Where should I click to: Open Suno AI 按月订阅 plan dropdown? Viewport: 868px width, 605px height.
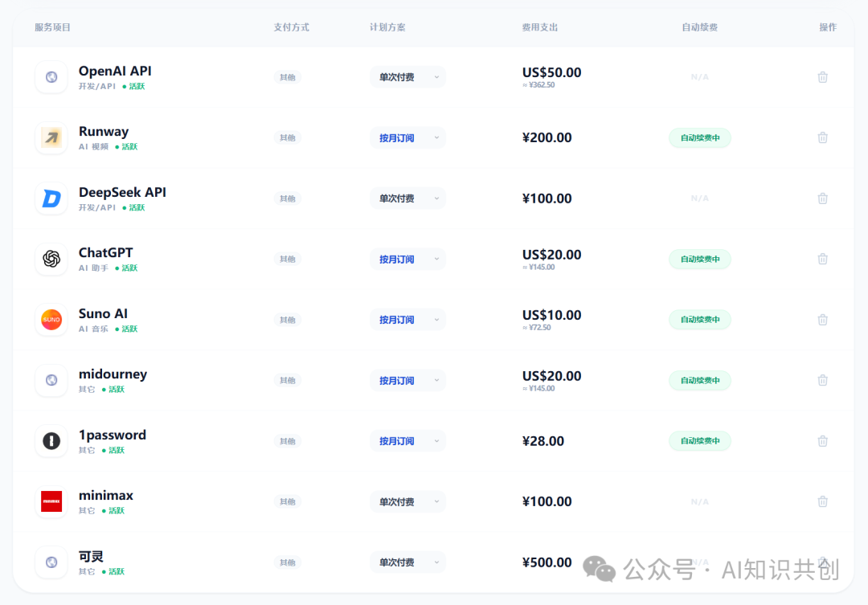coord(408,320)
